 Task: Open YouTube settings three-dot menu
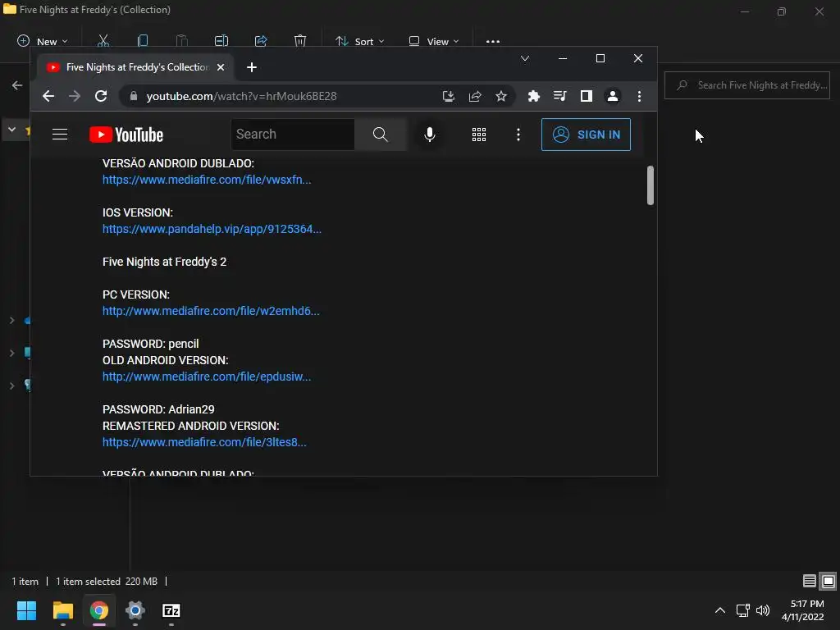point(518,135)
